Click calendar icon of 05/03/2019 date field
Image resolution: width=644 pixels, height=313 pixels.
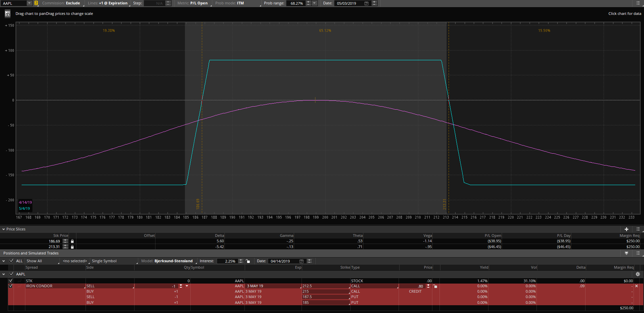point(366,3)
